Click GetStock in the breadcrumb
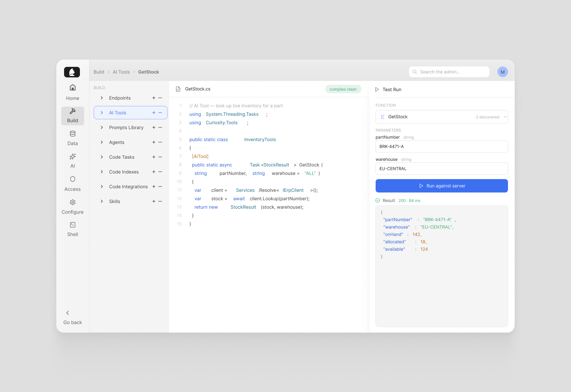Viewport: 571px width, 392px height. pyautogui.click(x=149, y=72)
